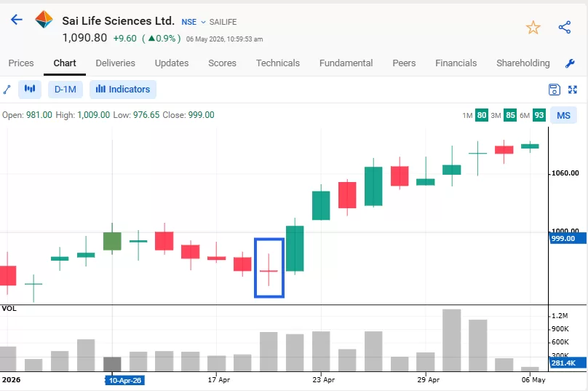
Task: Expand chart to fullscreen
Action: 573,90
